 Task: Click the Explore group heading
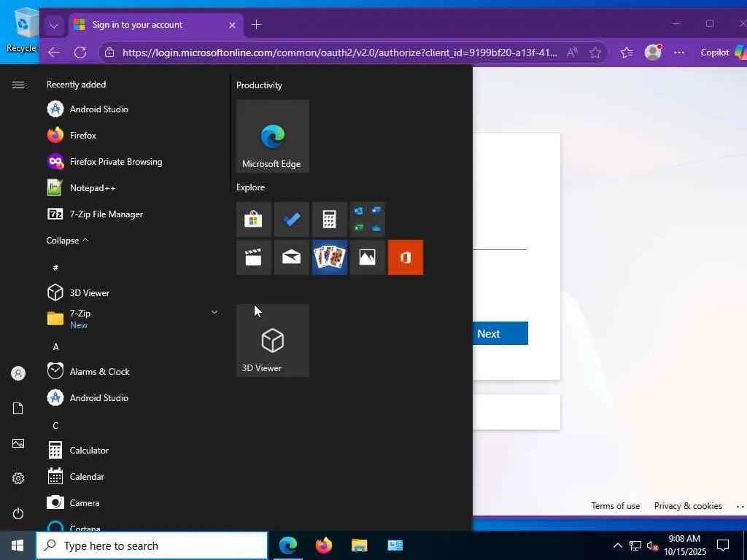251,187
